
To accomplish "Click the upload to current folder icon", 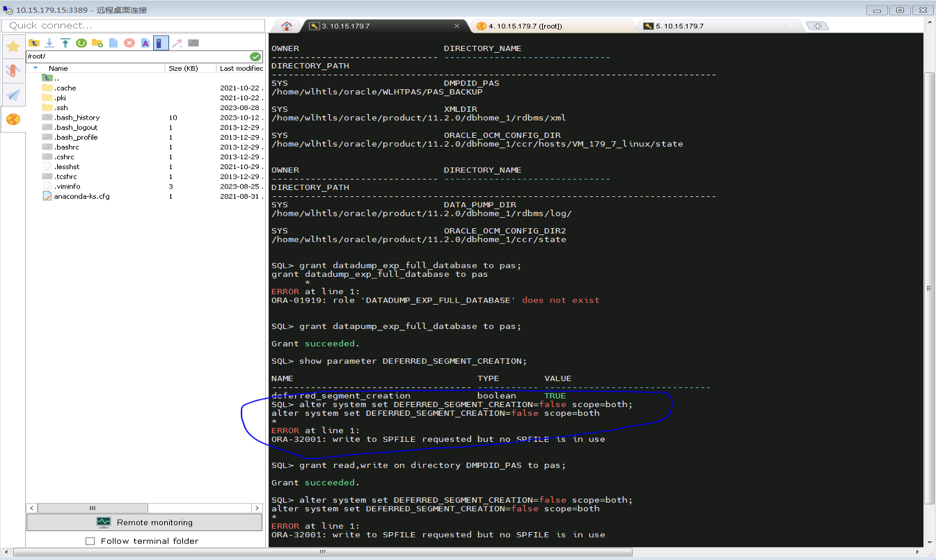I will [x=65, y=43].
